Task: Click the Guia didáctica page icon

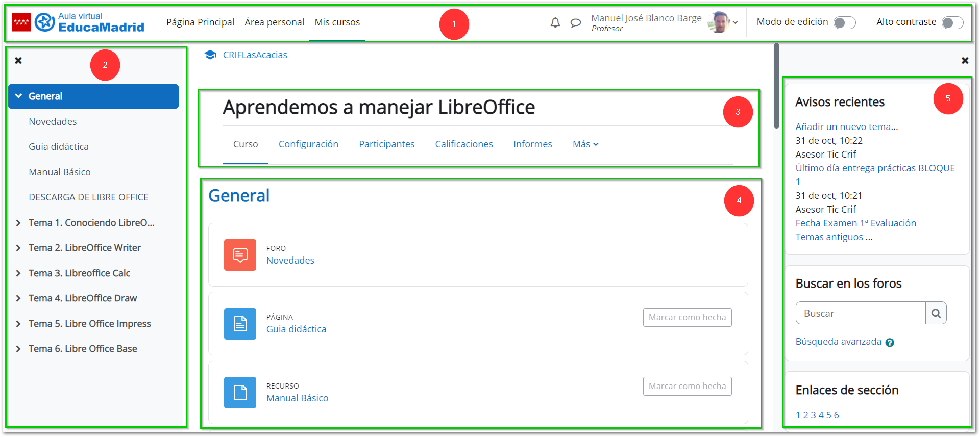Action: coord(240,323)
